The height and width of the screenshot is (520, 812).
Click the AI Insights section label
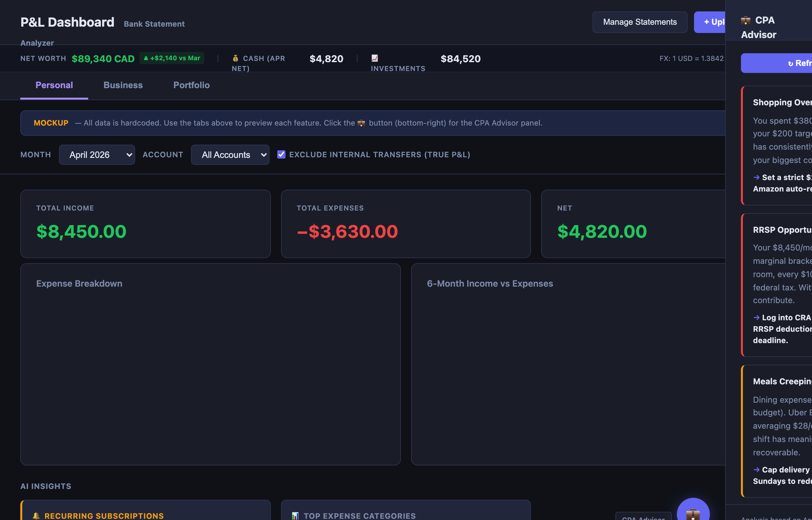46,486
